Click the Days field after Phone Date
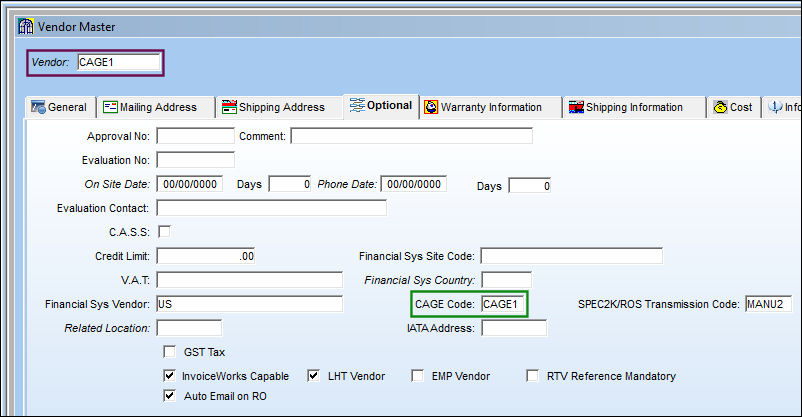The image size is (802, 417). coord(530,186)
